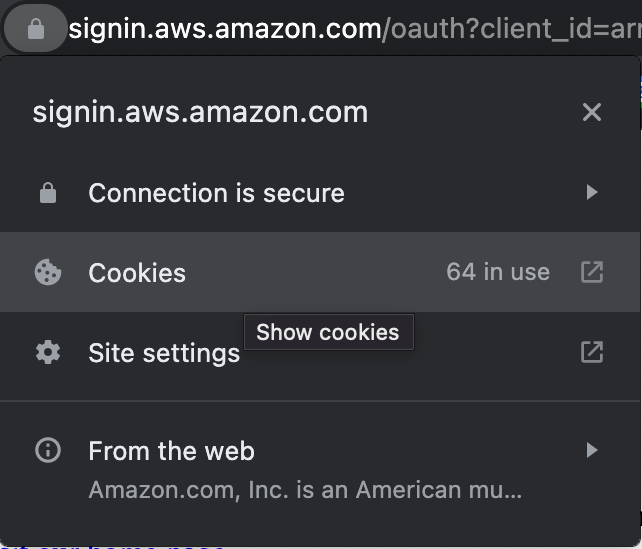
Task: Expand the Connection is secure arrow
Action: [x=592, y=192]
